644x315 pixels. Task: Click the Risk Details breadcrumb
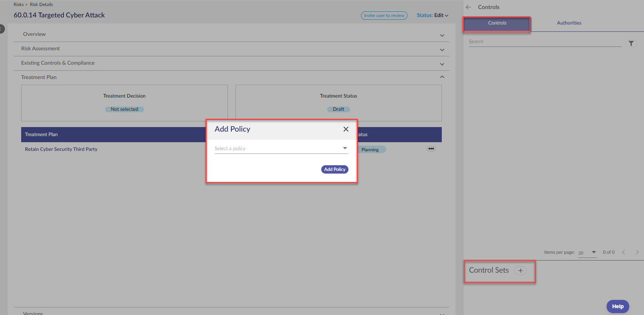click(42, 5)
